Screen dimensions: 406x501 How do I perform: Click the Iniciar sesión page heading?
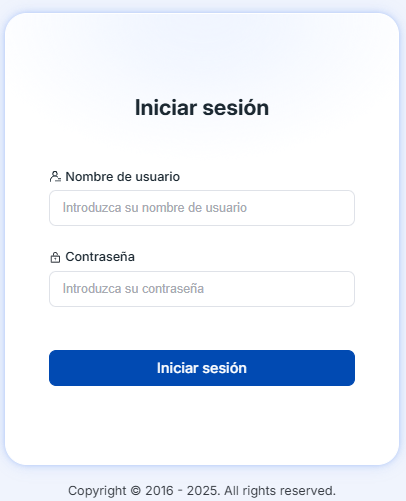[202, 108]
